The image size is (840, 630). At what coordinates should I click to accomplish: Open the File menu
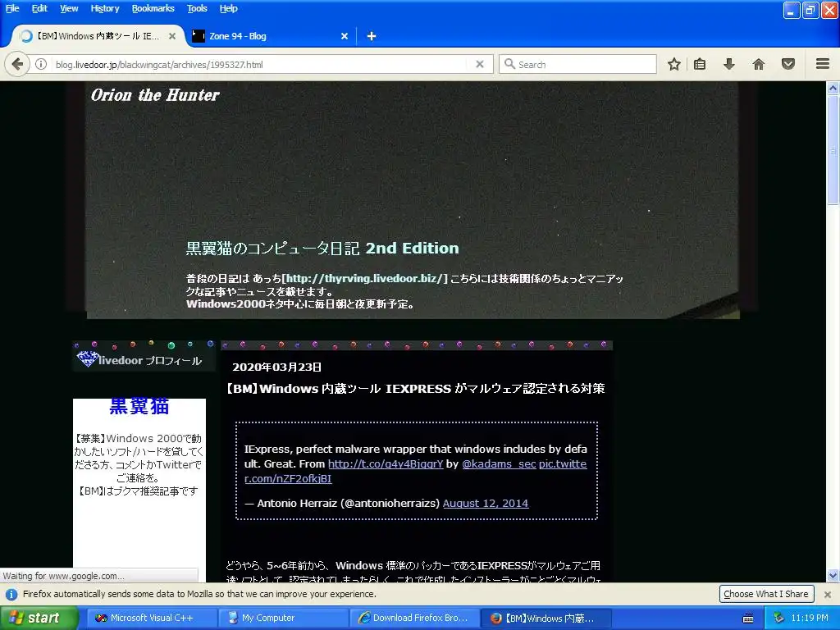[12, 8]
